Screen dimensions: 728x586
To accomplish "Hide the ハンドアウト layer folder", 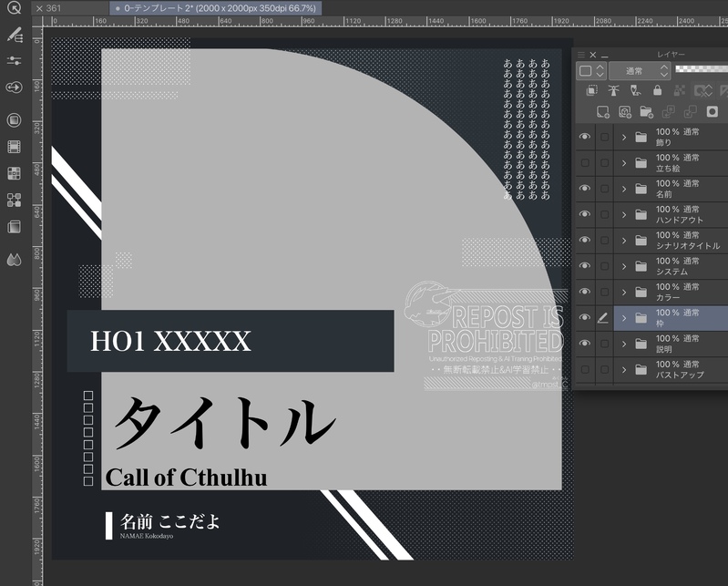I will pos(585,214).
